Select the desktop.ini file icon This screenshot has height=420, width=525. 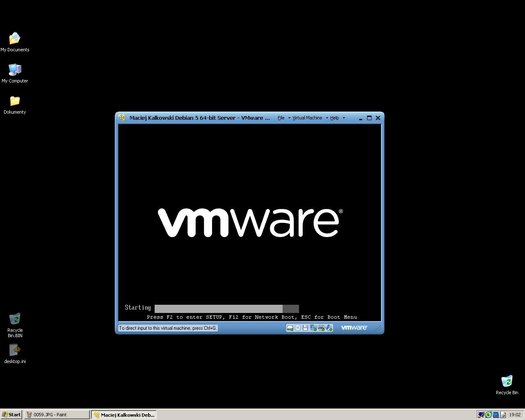[15, 354]
